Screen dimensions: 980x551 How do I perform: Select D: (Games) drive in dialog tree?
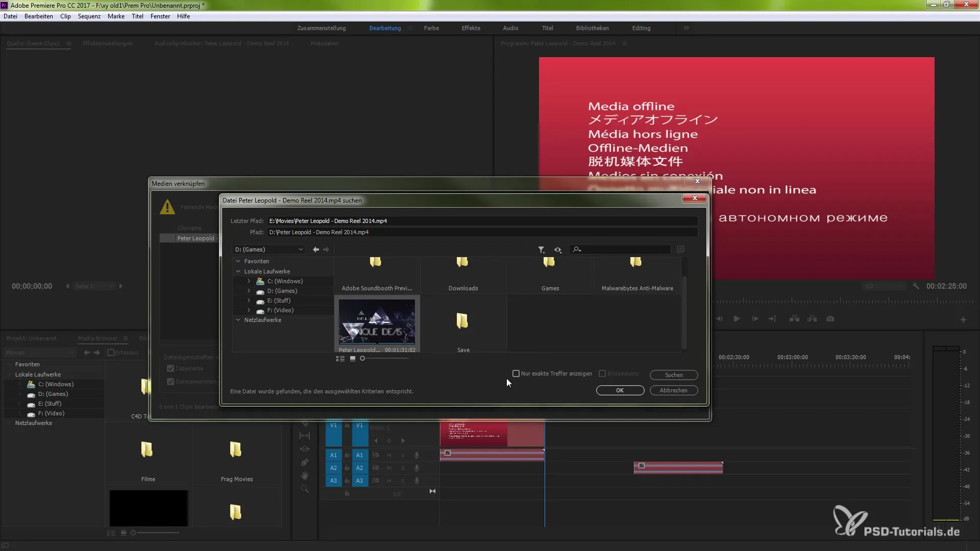click(282, 291)
